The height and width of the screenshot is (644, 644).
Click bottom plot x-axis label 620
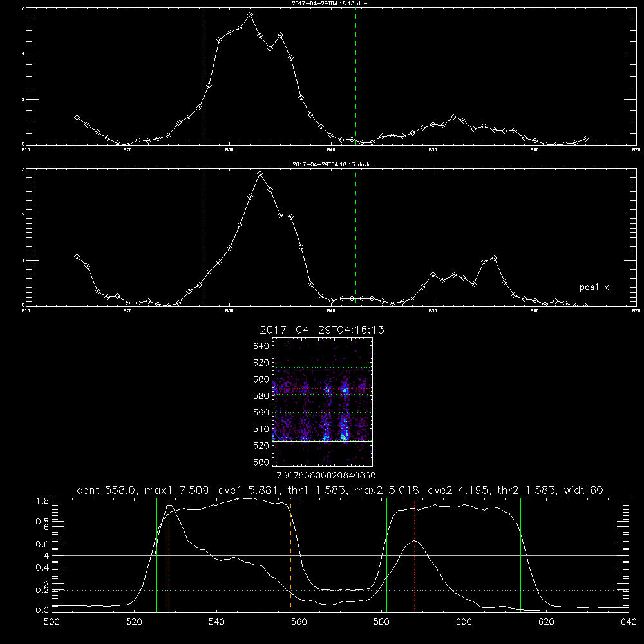click(x=546, y=622)
